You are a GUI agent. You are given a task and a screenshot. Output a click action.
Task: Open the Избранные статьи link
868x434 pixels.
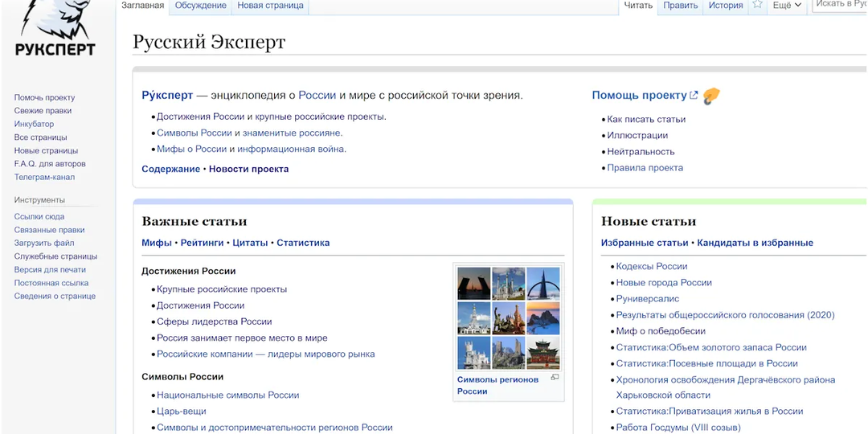coord(645,243)
